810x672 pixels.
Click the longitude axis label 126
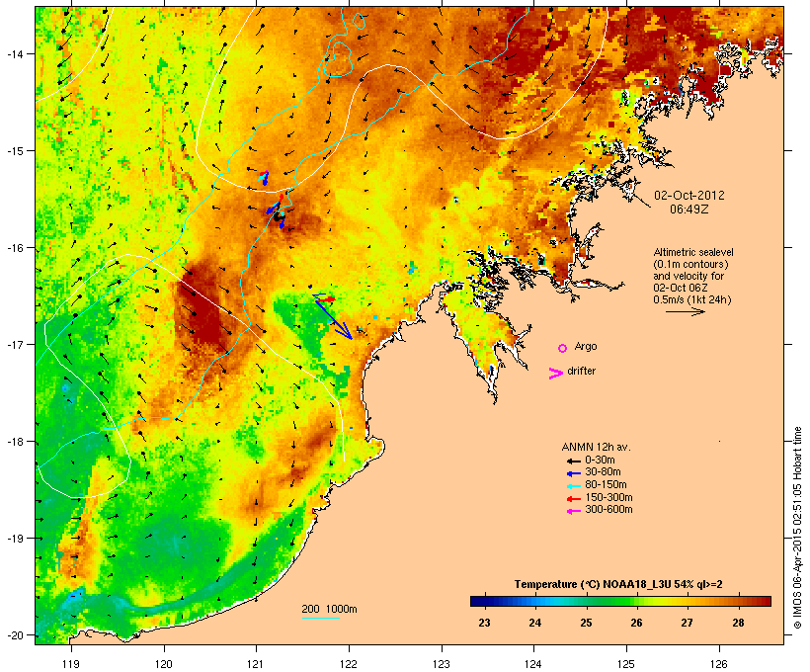719,664
